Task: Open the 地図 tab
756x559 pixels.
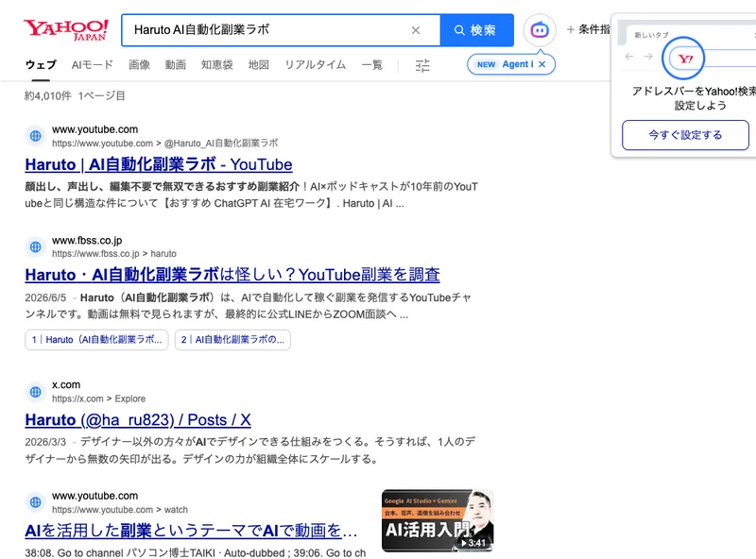Action: click(x=259, y=65)
